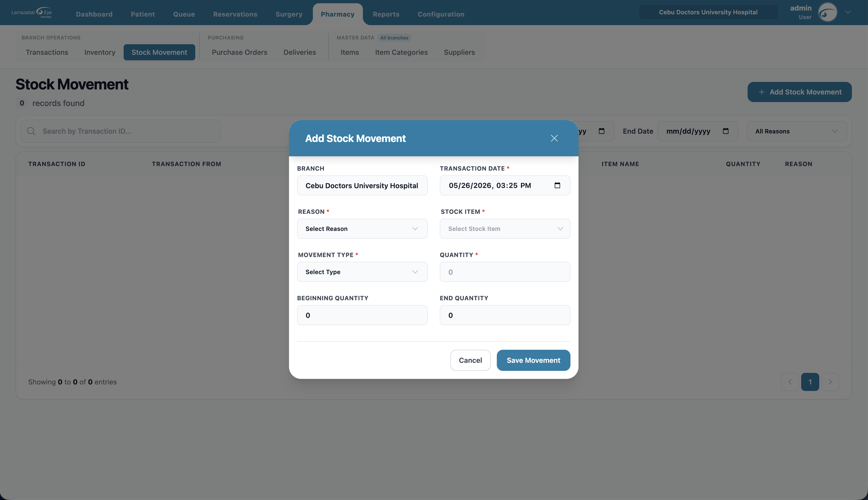
Task: Click the Transaction From column header
Action: click(x=186, y=164)
